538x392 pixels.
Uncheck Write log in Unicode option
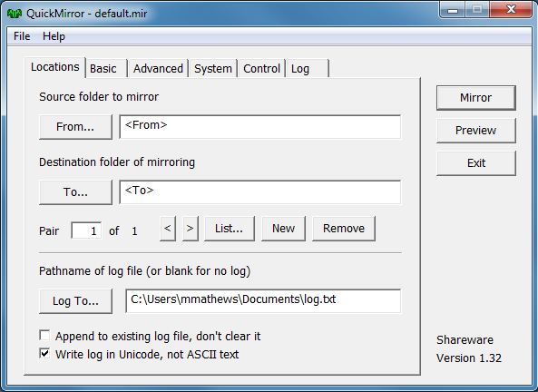point(44,353)
